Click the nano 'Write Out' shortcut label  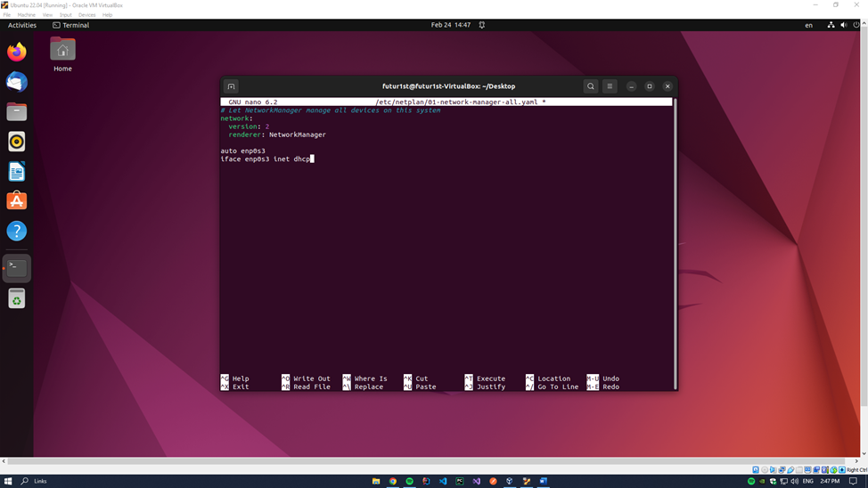click(x=312, y=379)
